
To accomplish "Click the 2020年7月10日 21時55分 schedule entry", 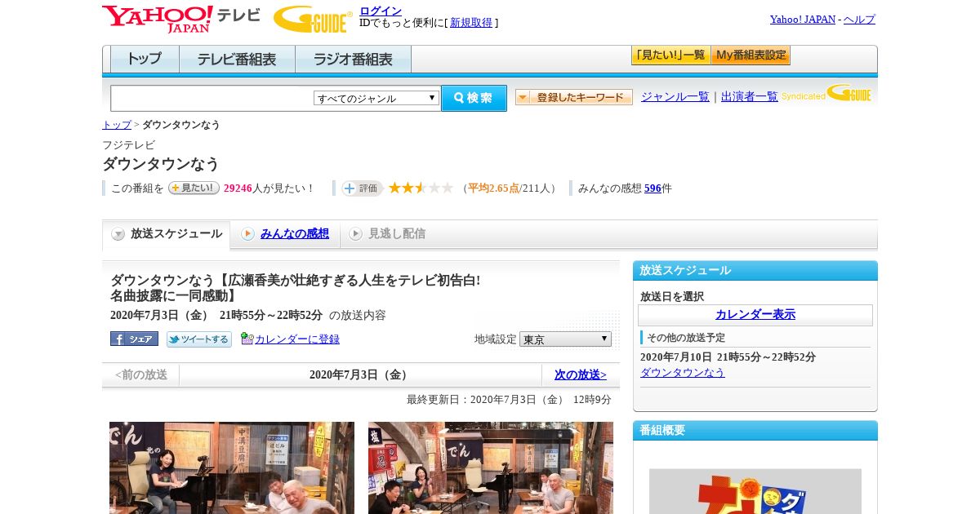I will click(728, 357).
